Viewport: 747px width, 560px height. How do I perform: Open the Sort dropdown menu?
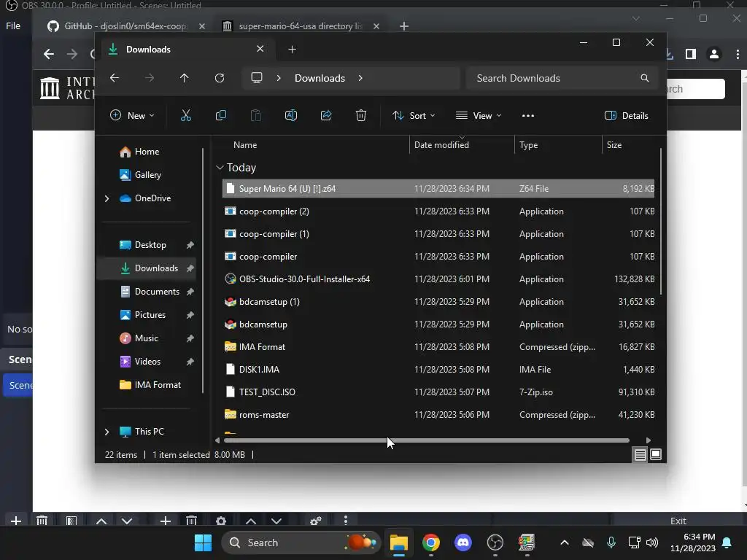pos(414,116)
